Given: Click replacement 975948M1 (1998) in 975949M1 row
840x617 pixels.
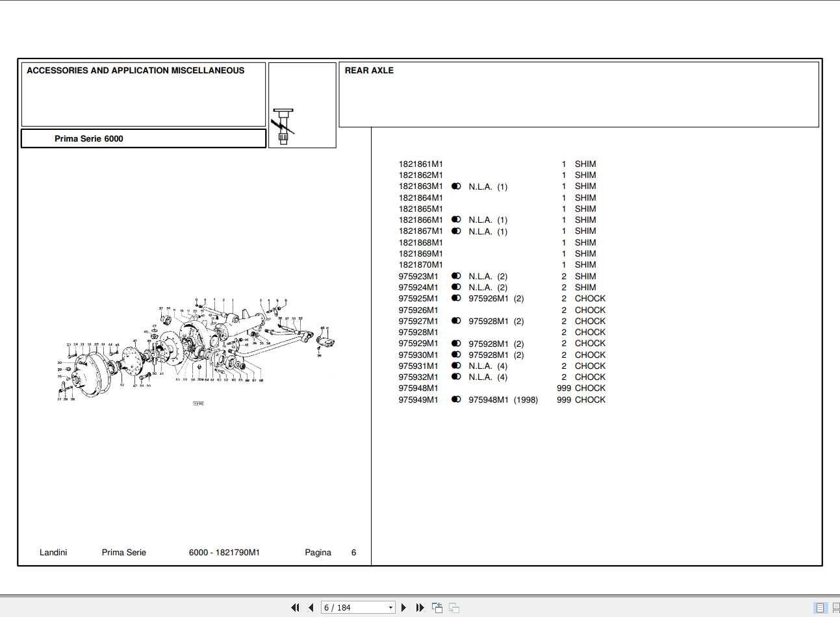Looking at the screenshot, I should point(503,400).
